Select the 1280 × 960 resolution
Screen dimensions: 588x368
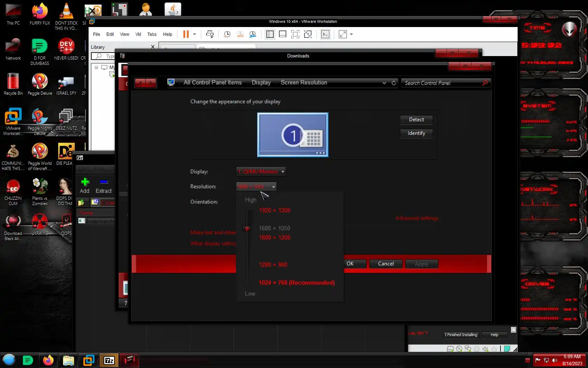(x=273, y=265)
